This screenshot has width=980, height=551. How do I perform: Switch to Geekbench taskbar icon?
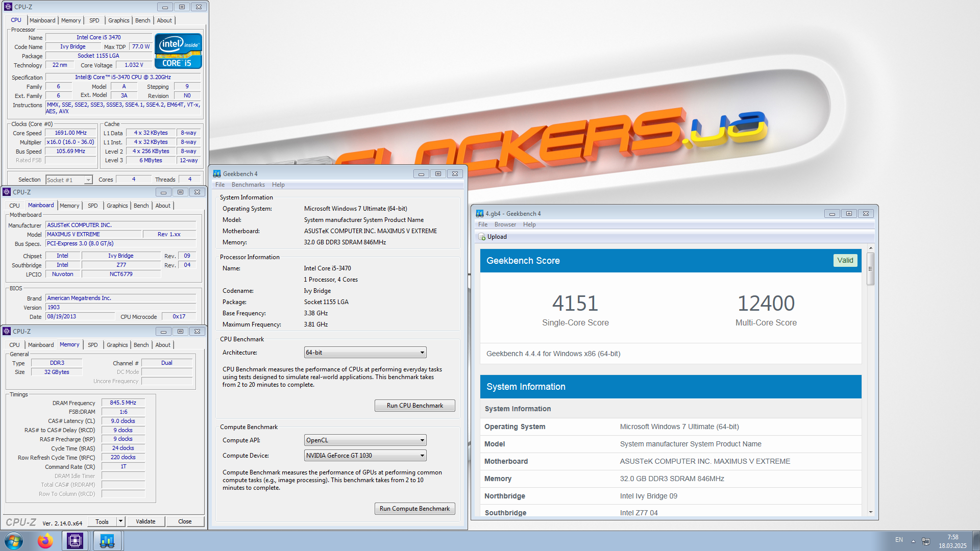pos(107,541)
